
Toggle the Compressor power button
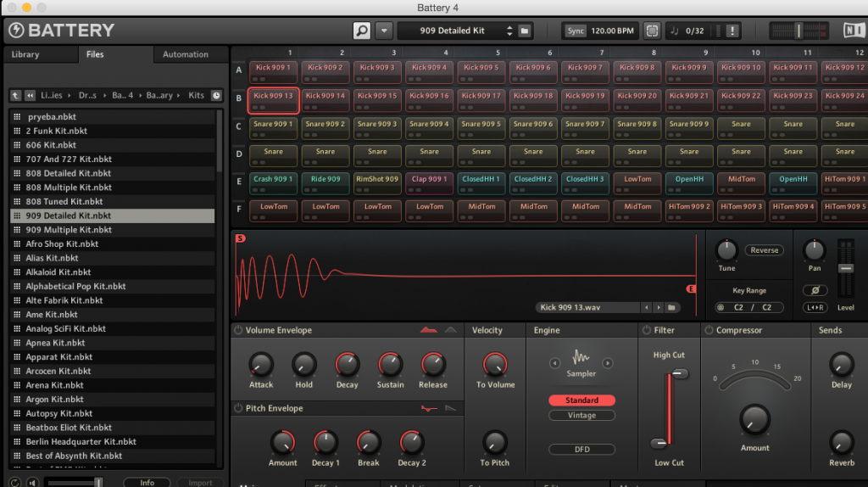pyautogui.click(x=709, y=330)
